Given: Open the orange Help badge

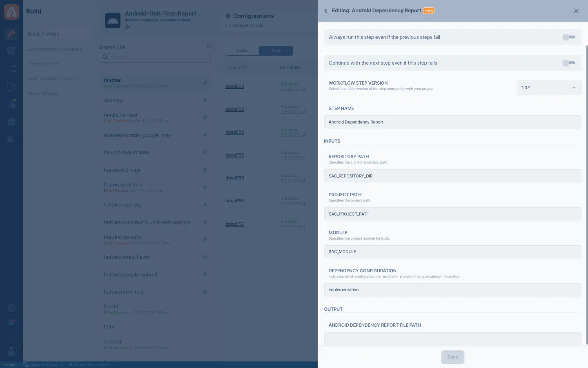Looking at the screenshot, I should click(x=428, y=11).
